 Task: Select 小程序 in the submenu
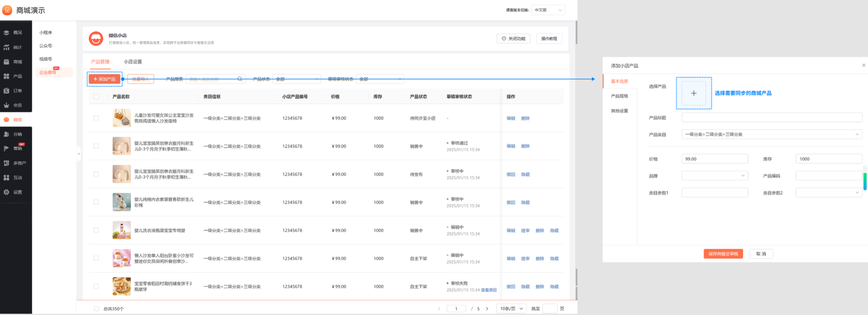click(x=46, y=33)
